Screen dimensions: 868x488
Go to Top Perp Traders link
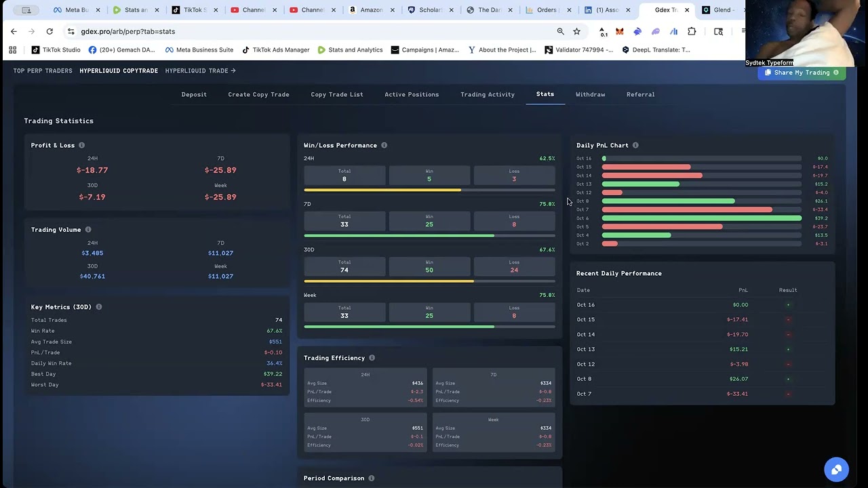click(x=43, y=70)
